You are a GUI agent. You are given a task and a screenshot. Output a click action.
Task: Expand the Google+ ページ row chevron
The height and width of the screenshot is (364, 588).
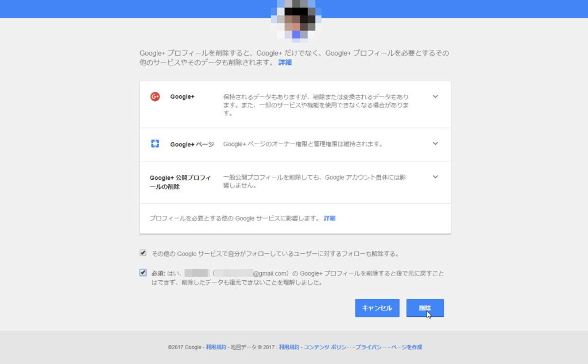[x=435, y=144]
